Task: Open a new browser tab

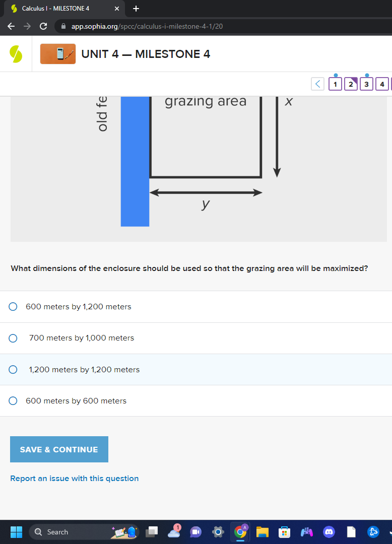Action: pyautogui.click(x=136, y=9)
